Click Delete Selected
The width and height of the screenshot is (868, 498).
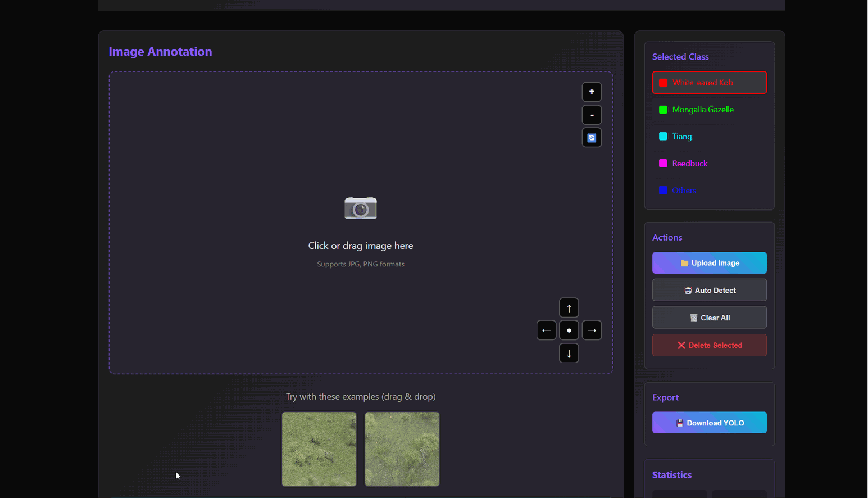[709, 345]
